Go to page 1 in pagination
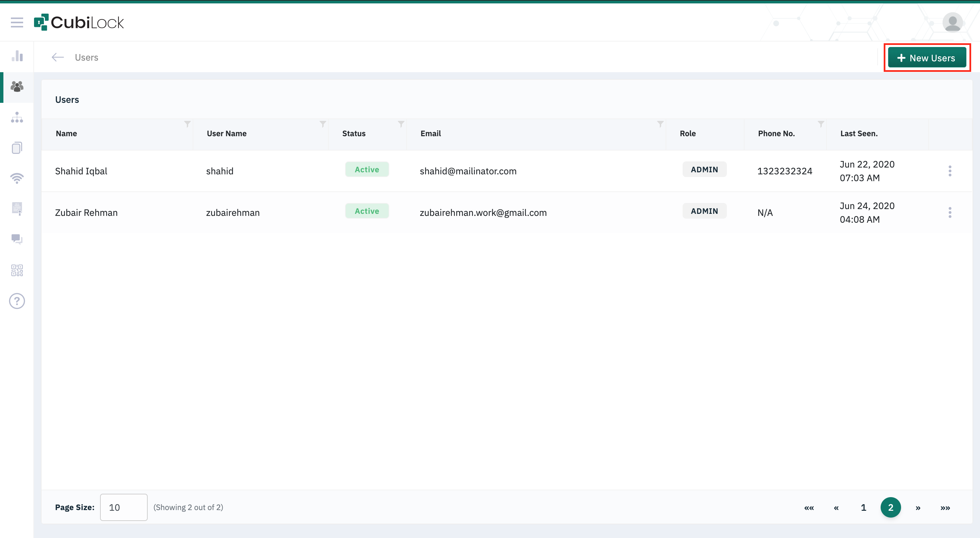This screenshot has width=980, height=538. click(x=863, y=507)
